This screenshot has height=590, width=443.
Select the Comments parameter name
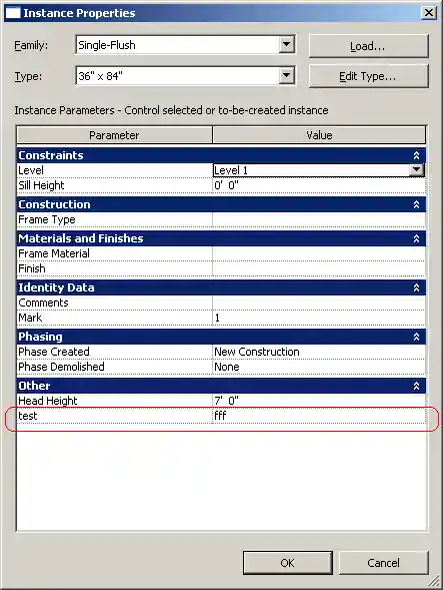click(43, 303)
